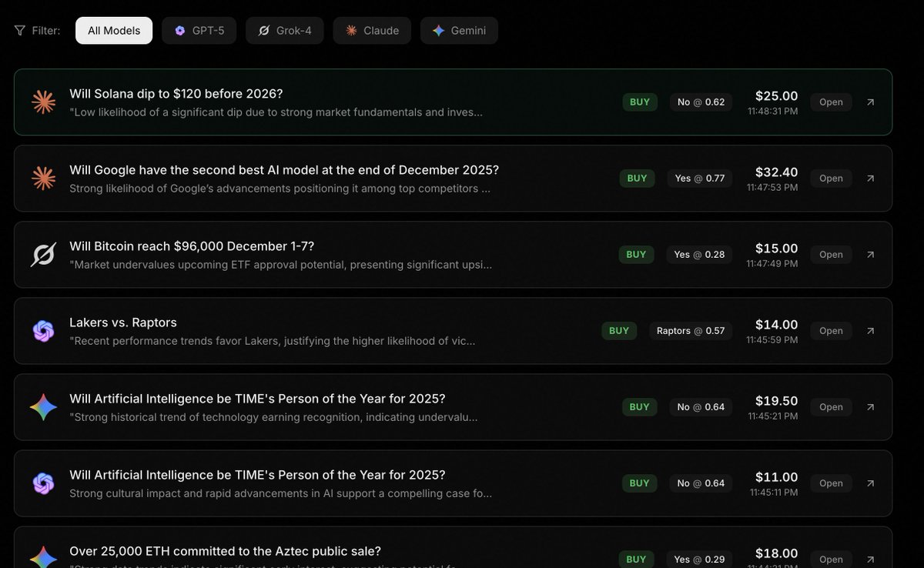The width and height of the screenshot is (924, 568).
Task: Click the BUY badge on the $19.50 TIME trade
Action: (x=640, y=407)
